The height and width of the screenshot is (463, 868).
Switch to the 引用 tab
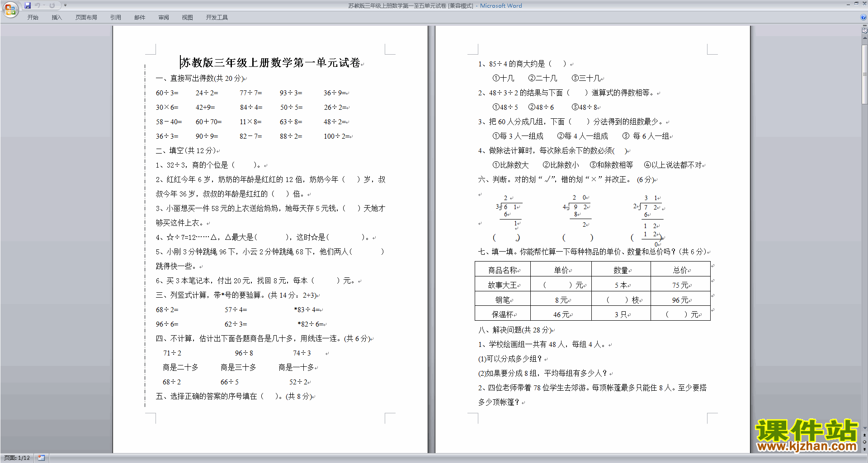click(116, 18)
